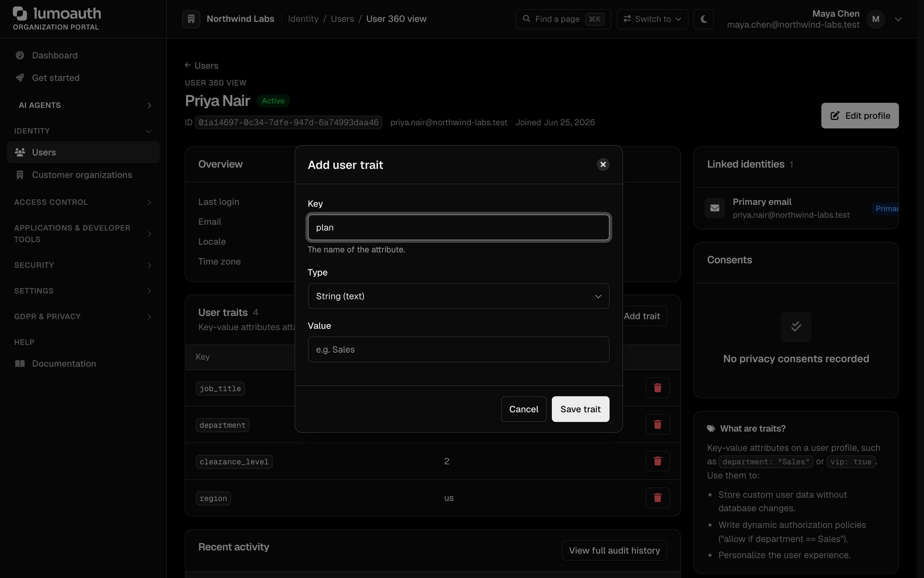This screenshot has width=924, height=578.
Task: Collapse the Identity section
Action: (x=83, y=131)
